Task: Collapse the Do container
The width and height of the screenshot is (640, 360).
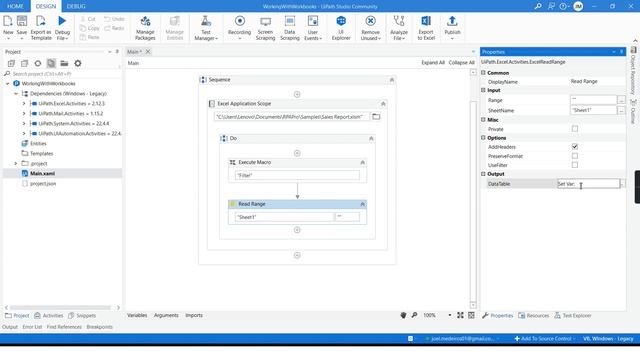Action: click(x=371, y=138)
